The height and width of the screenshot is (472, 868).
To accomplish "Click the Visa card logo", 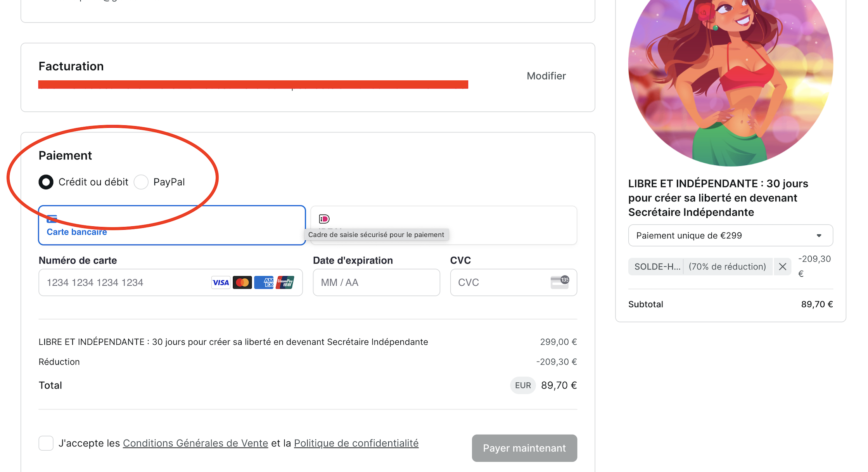I will 221,283.
